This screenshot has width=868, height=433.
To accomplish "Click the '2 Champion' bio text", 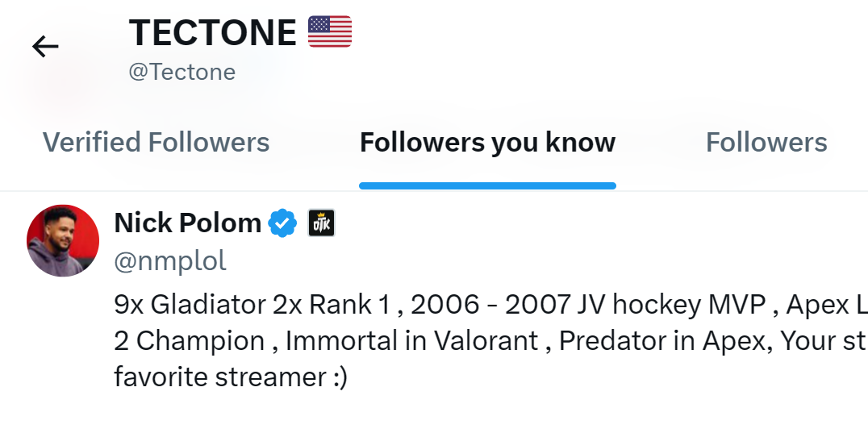I will point(190,341).
